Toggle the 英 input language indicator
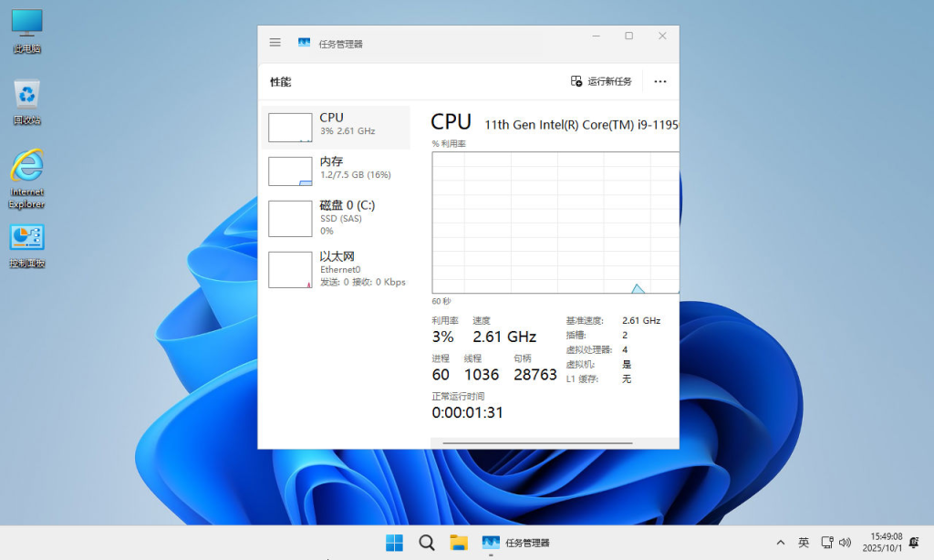The width and height of the screenshot is (934, 560). 804,541
